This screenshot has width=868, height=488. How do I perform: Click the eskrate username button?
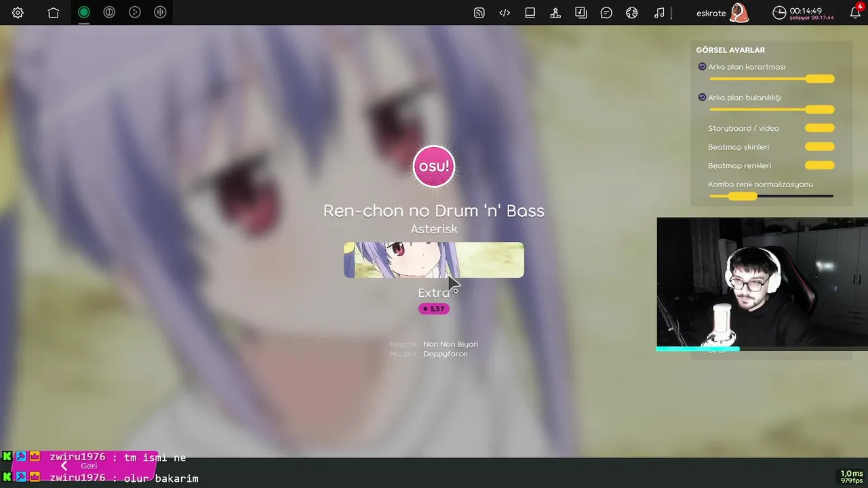pyautogui.click(x=711, y=13)
